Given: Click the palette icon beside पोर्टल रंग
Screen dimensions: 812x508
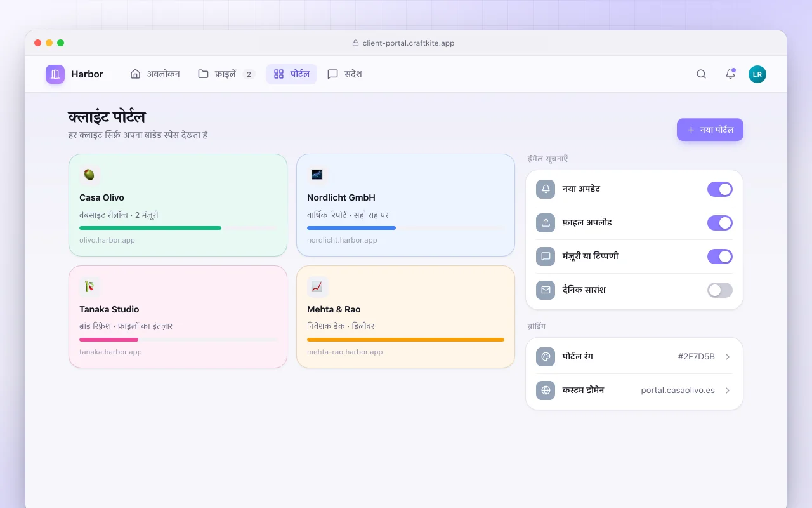Looking at the screenshot, I should click(546, 357).
